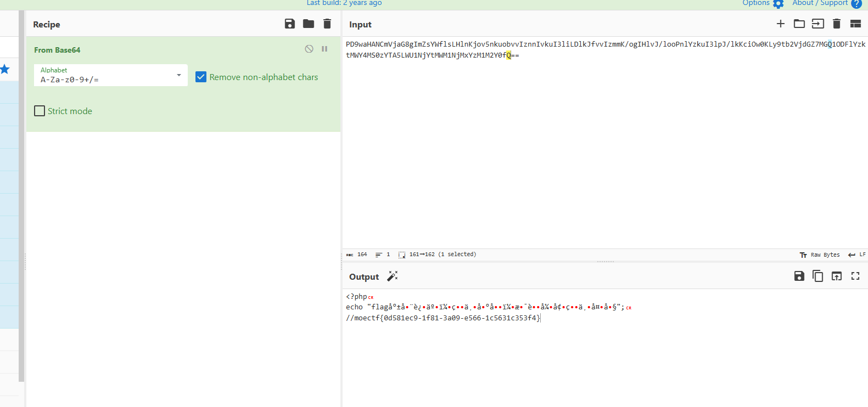Save the output to a file
Image resolution: width=868 pixels, height=407 pixels.
pos(799,276)
